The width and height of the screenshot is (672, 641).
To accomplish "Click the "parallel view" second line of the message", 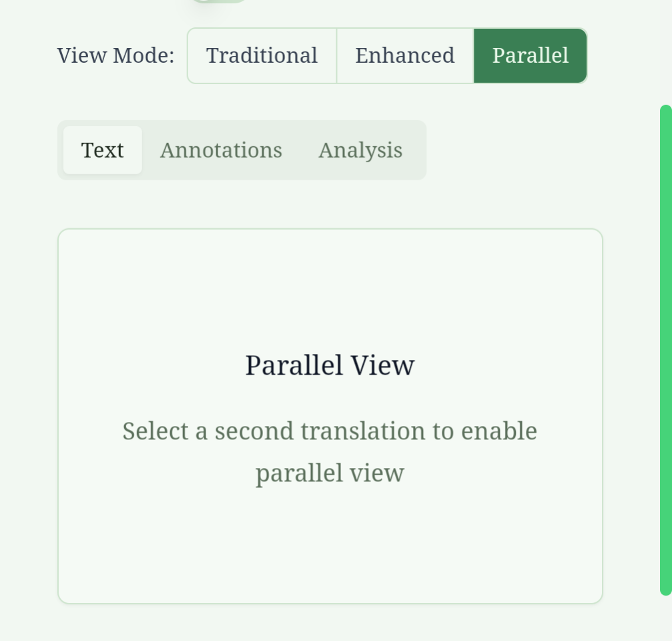I will coord(330,473).
